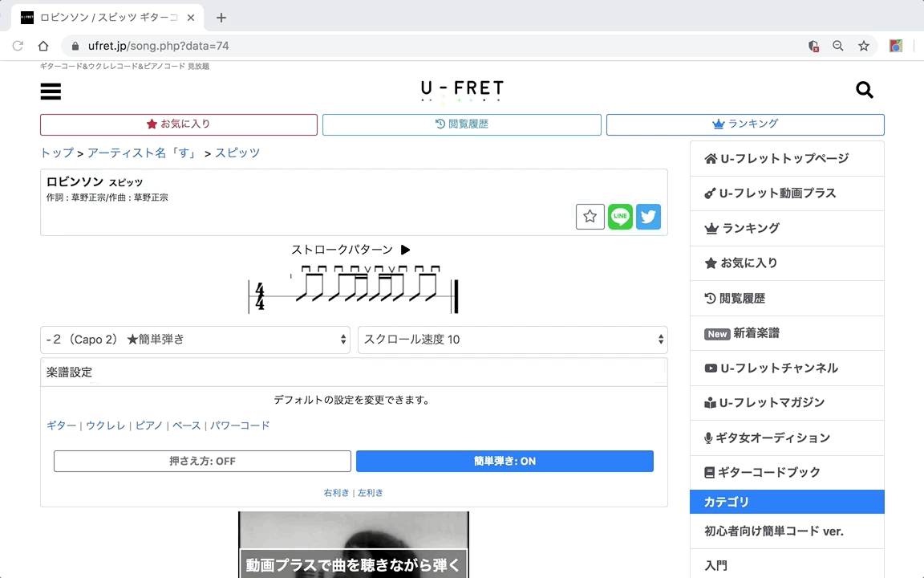Open ランキング button at top

(x=745, y=124)
